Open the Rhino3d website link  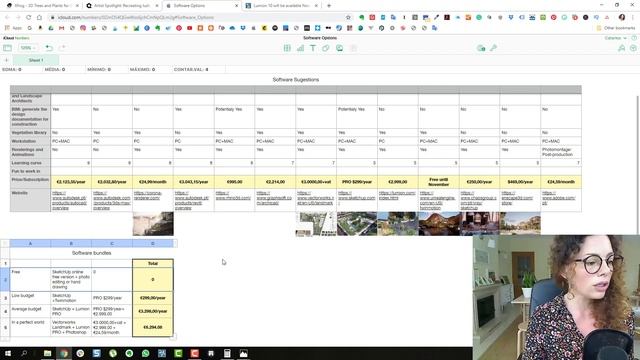233,196
